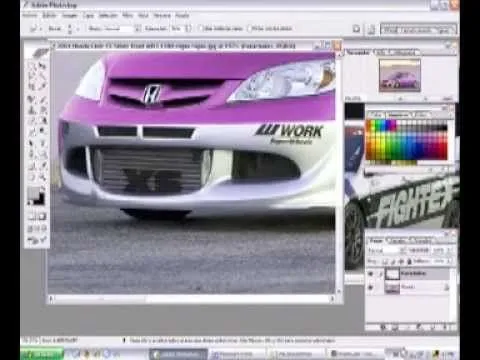The height and width of the screenshot is (360, 480).
Task: Select the Crop tool
Action: pos(32,86)
